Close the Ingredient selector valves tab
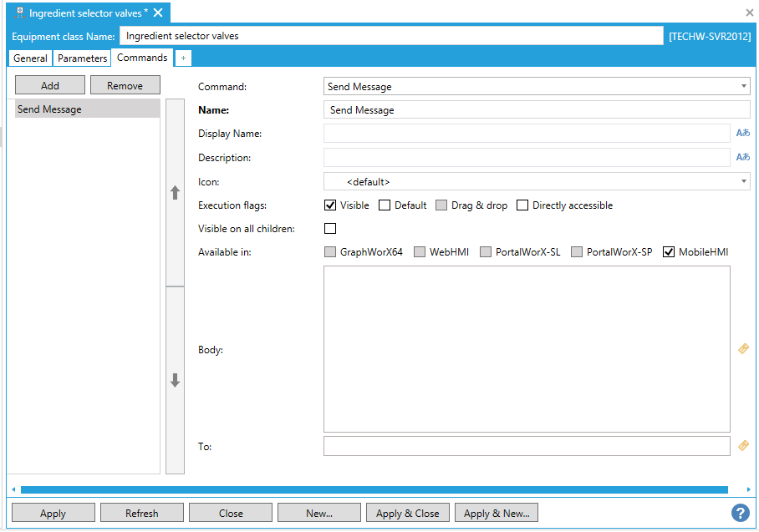The height and width of the screenshot is (532, 759). (157, 13)
